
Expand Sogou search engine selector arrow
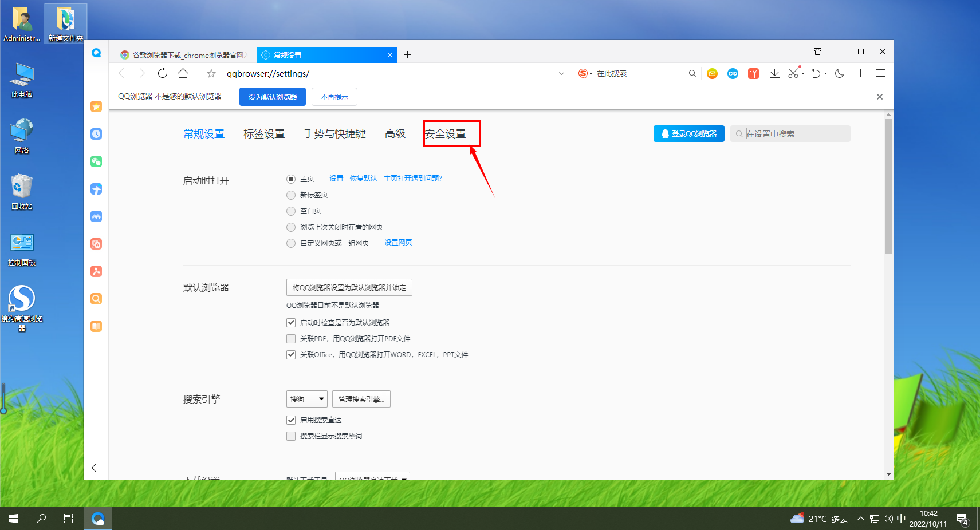tap(591, 74)
